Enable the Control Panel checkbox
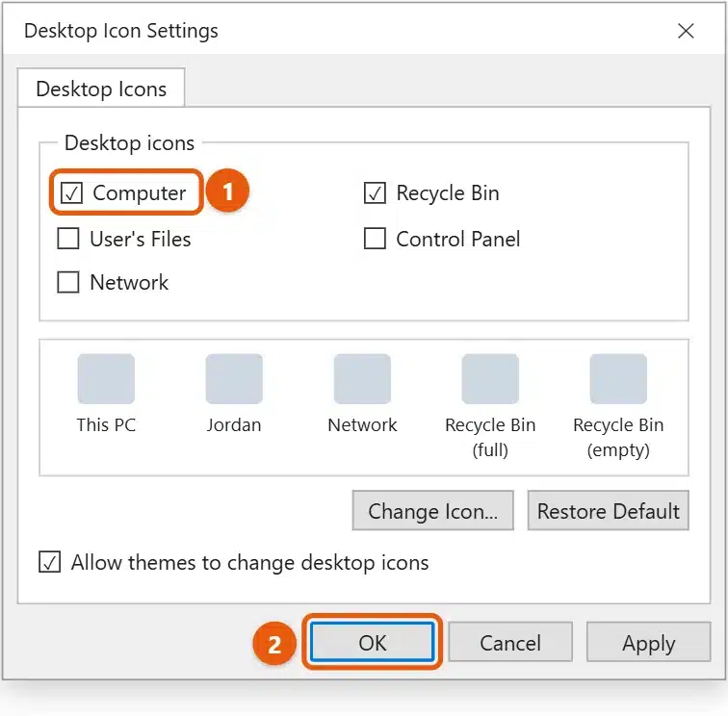Screen dimensions: 728x716 click(x=375, y=239)
